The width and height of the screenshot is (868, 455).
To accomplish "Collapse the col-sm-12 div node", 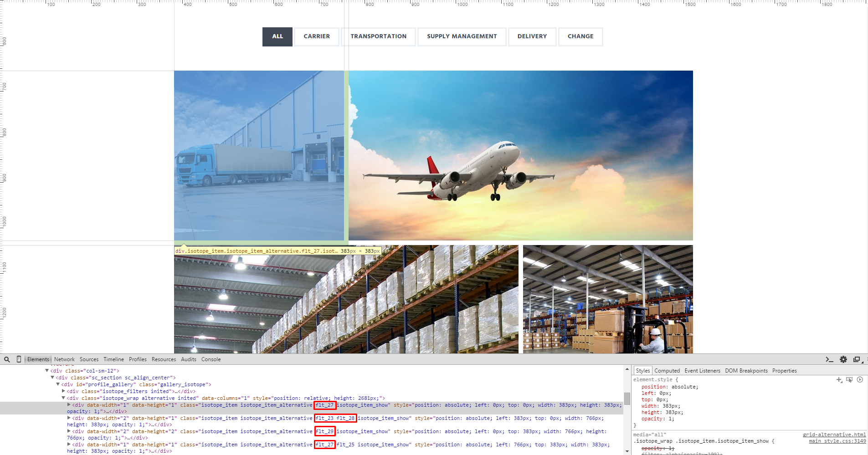I will [47, 370].
